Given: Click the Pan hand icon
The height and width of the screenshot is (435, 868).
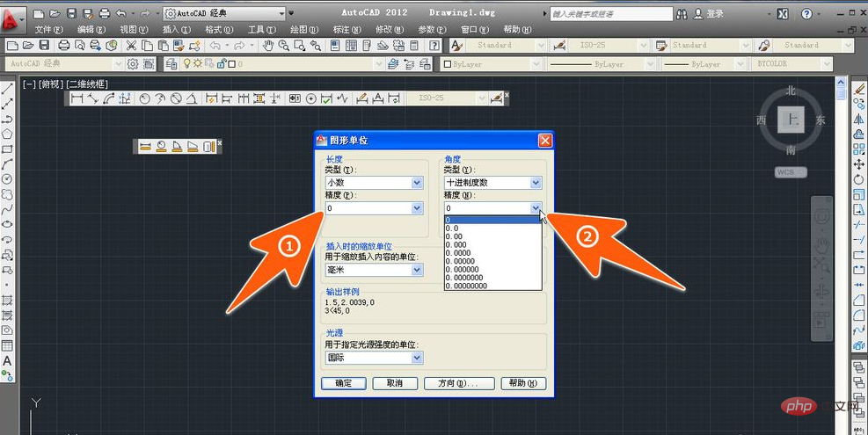Looking at the screenshot, I should [268, 46].
